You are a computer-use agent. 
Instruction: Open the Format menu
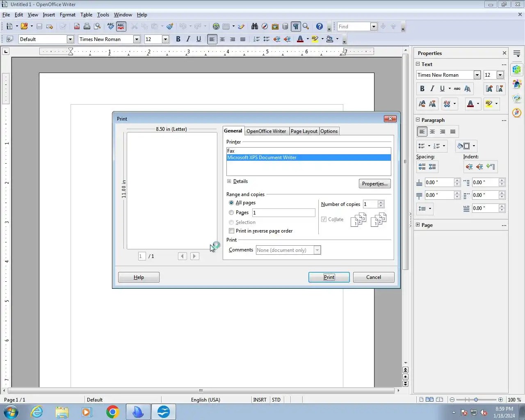tap(68, 15)
